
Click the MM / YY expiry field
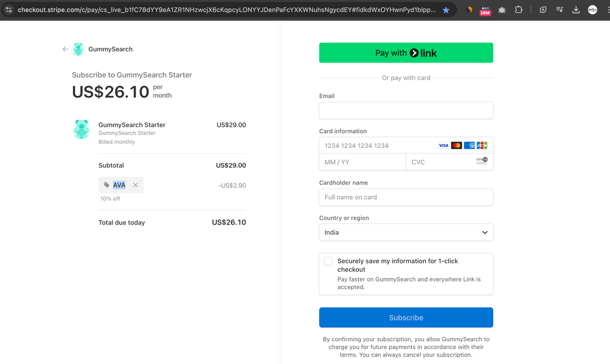[x=362, y=162]
